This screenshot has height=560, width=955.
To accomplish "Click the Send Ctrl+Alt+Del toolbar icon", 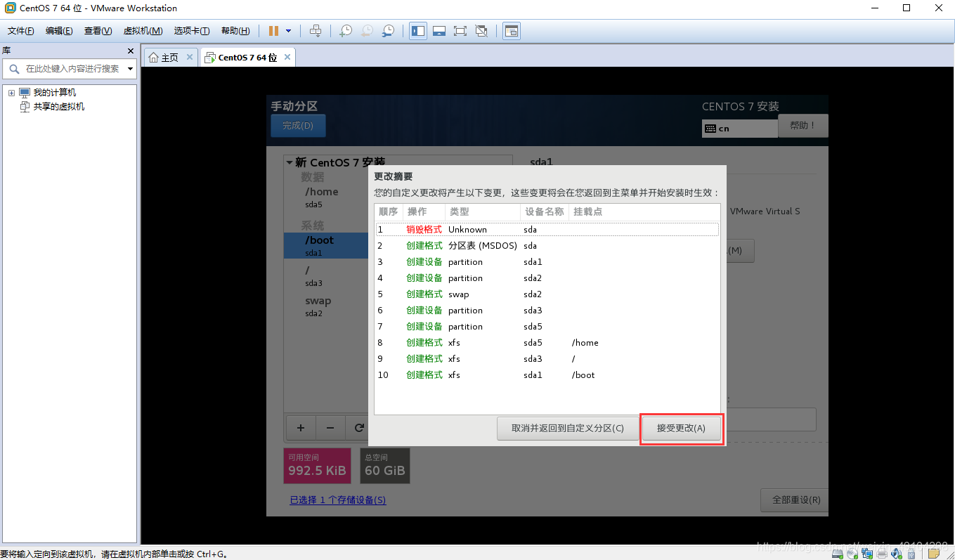I will click(x=316, y=31).
